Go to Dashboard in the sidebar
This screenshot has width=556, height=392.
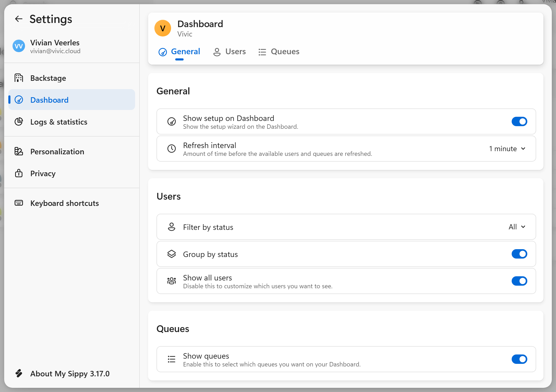pos(49,100)
